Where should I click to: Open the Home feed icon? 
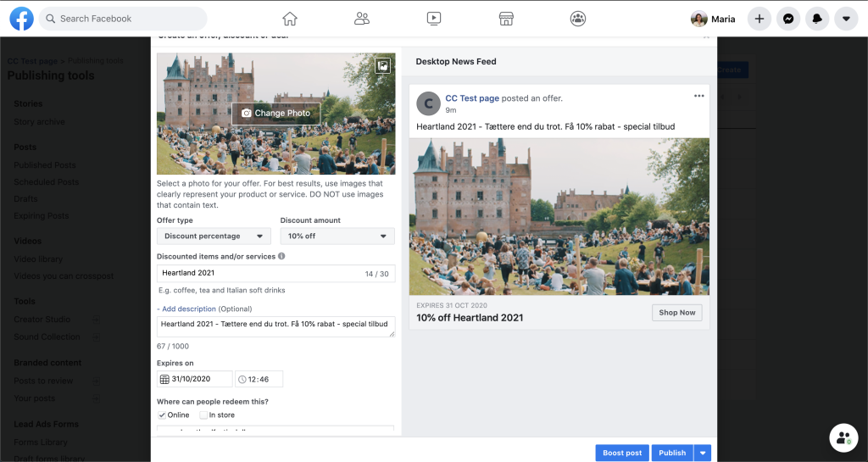pos(290,19)
